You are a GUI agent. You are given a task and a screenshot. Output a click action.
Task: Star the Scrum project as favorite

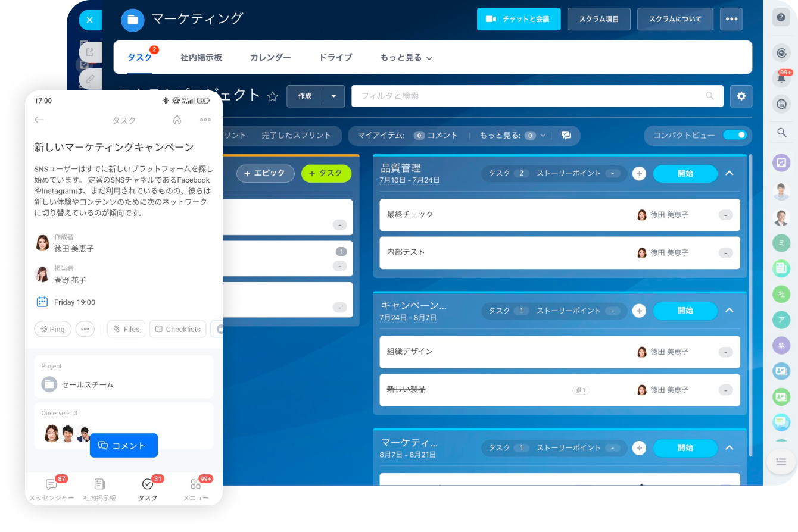click(x=273, y=96)
